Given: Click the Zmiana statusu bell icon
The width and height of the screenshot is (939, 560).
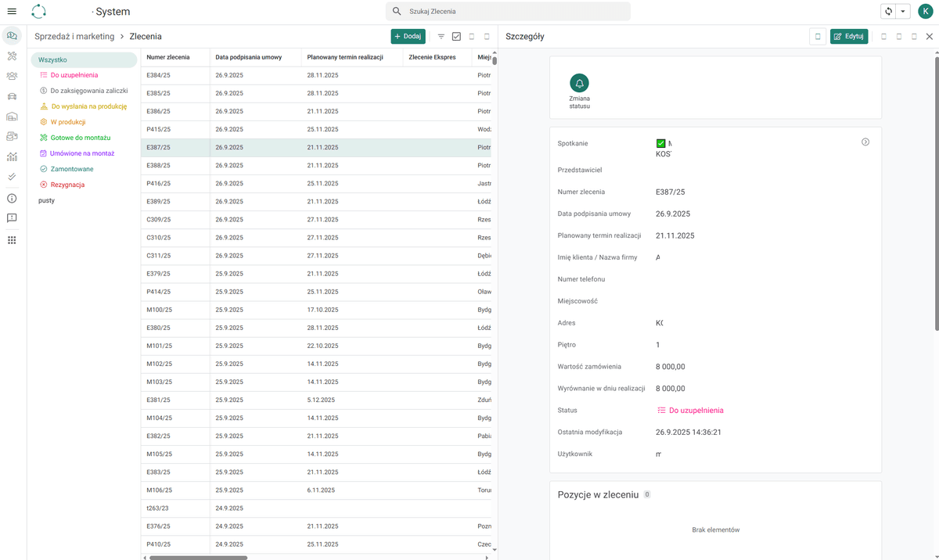Looking at the screenshot, I should coord(580,83).
